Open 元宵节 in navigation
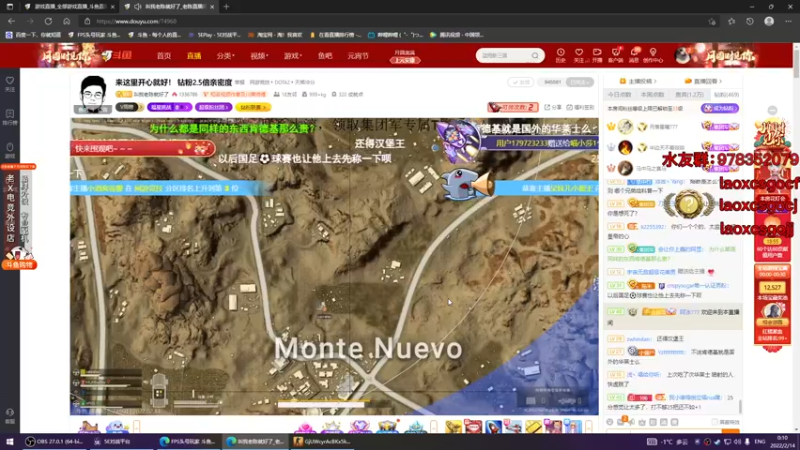Viewport: 800px width, 450px height. pos(358,56)
